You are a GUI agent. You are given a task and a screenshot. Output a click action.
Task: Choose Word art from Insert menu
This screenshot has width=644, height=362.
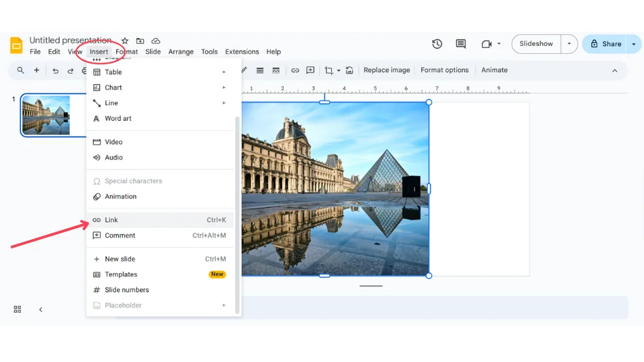point(160,119)
